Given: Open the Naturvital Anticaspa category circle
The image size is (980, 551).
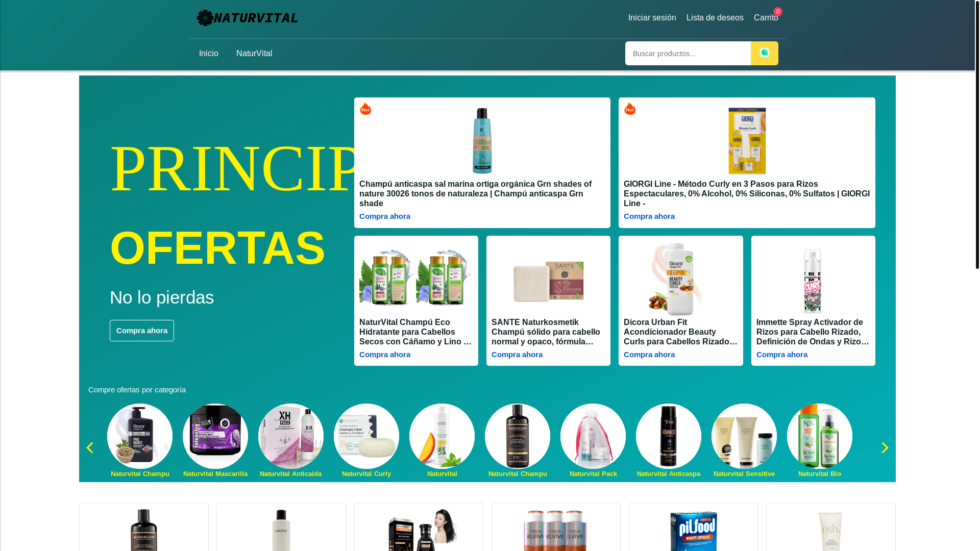Looking at the screenshot, I should (x=669, y=436).
